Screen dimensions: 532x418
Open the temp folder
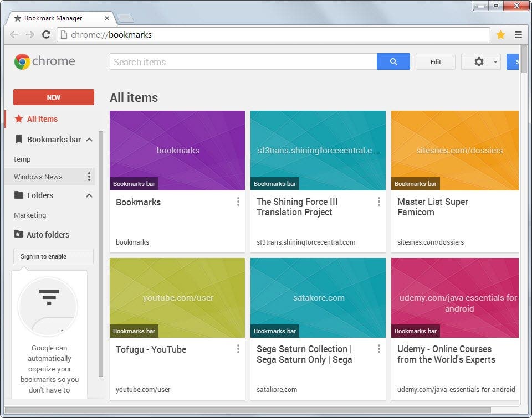click(x=22, y=159)
